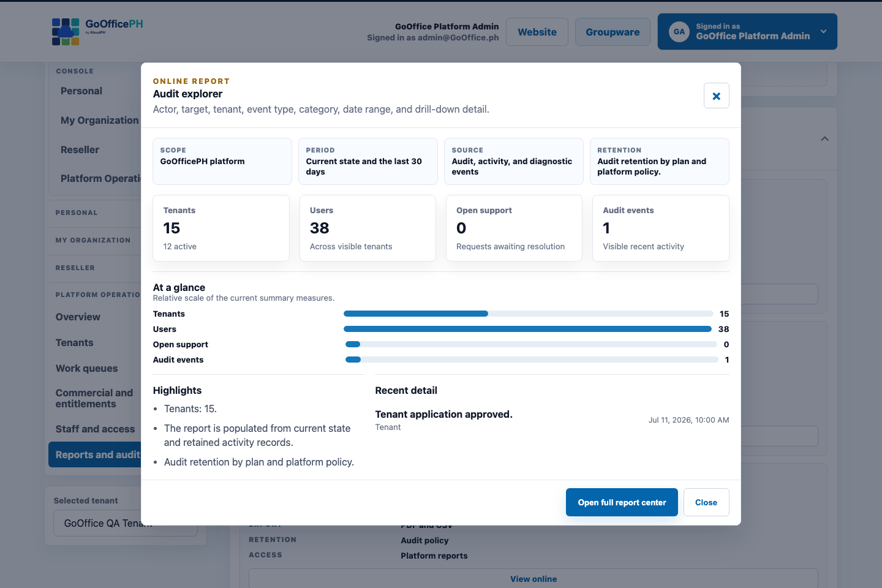This screenshot has width=882, height=588.
Task: Click the Open support summary card
Action: point(514,228)
